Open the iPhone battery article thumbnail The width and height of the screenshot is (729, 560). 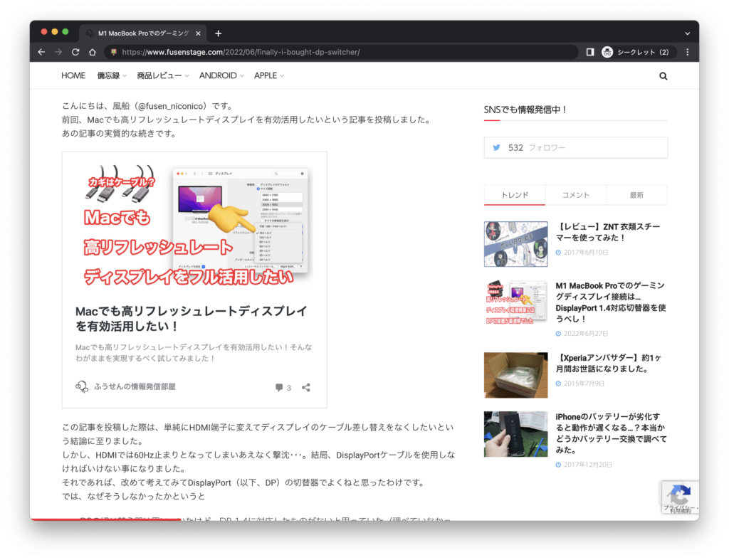pyautogui.click(x=515, y=433)
